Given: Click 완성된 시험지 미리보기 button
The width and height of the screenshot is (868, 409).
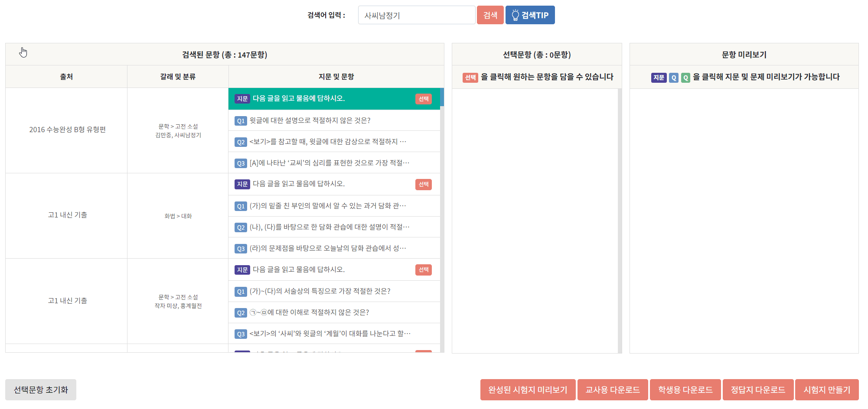Looking at the screenshot, I should (x=528, y=390).
